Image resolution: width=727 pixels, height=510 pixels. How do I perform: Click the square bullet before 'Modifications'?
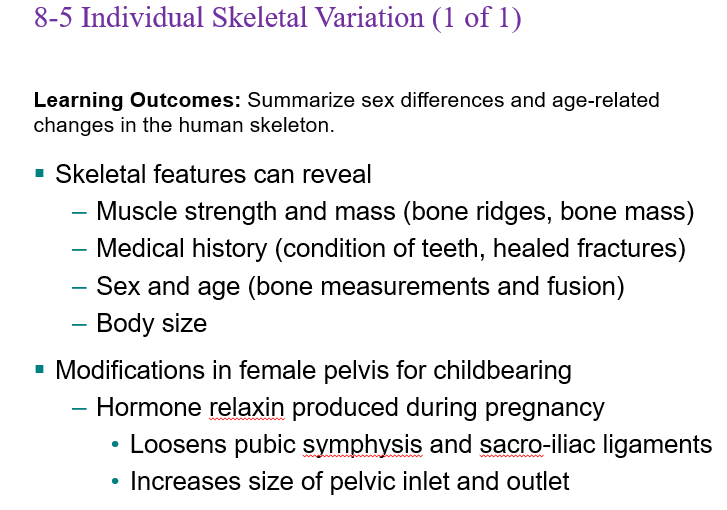click(40, 370)
